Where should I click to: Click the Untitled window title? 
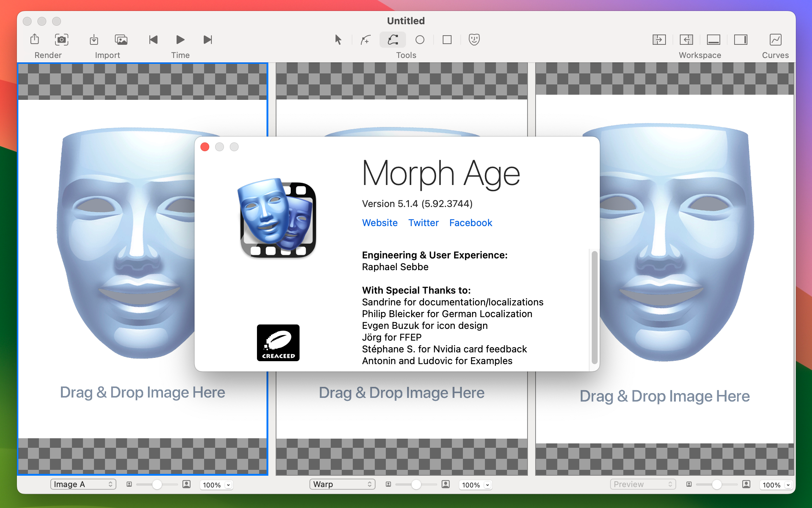[406, 21]
